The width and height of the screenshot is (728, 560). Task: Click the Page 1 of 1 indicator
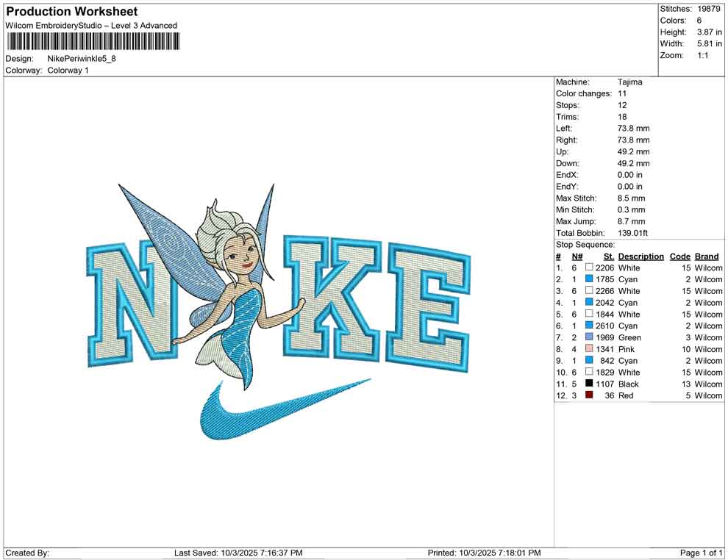(x=701, y=553)
